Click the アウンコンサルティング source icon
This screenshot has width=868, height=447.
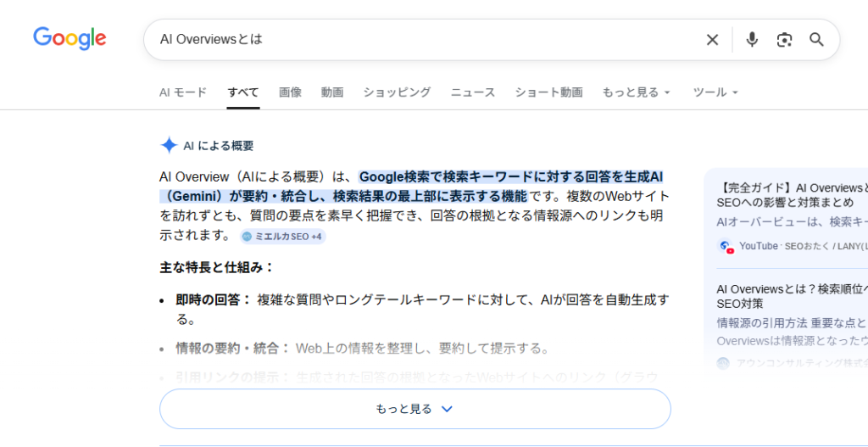coord(723,363)
